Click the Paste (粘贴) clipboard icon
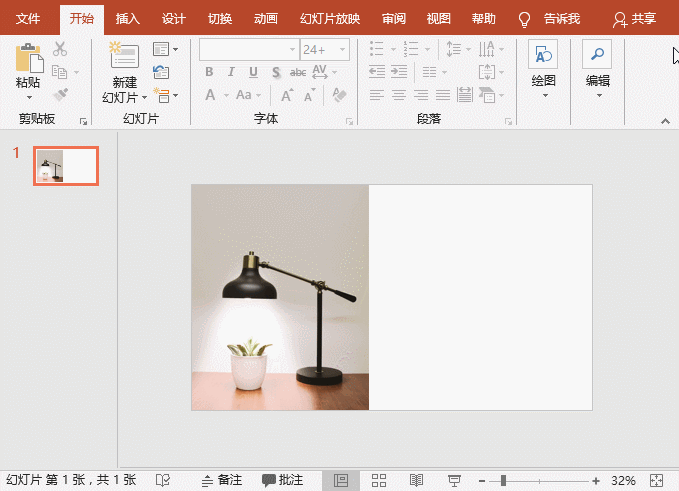 click(x=28, y=59)
